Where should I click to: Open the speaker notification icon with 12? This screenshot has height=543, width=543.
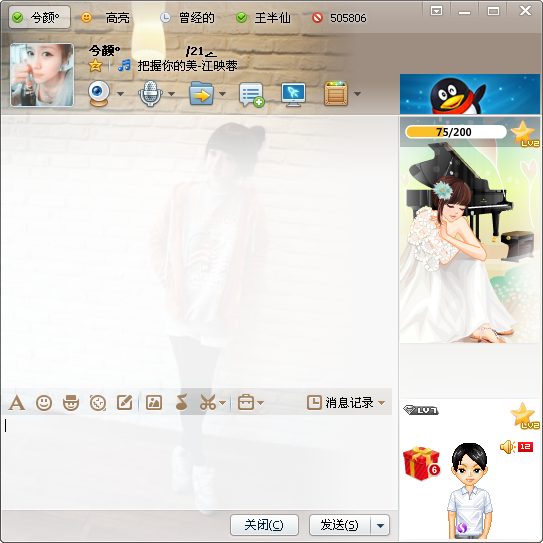click(x=516, y=447)
